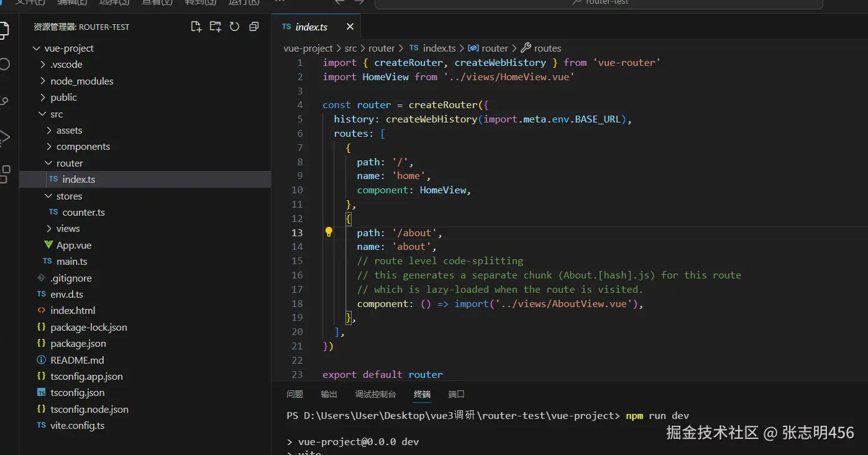Collapse the router folder

[69, 163]
